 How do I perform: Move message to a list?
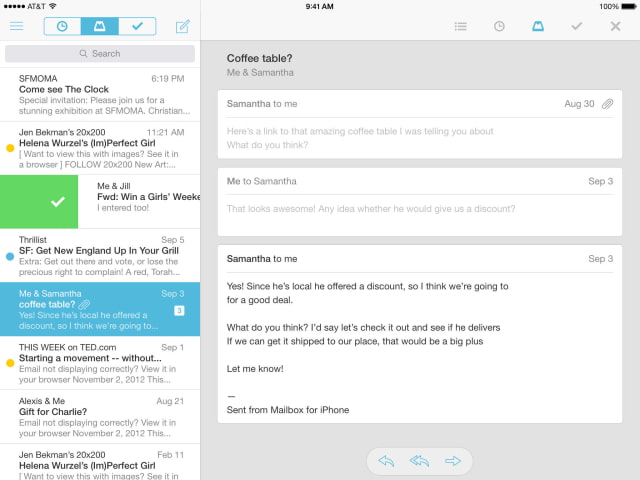(460, 26)
